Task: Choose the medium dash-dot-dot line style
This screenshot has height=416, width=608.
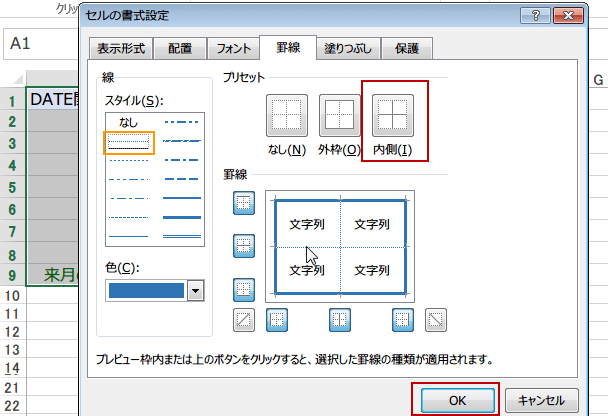Action: tap(181, 122)
